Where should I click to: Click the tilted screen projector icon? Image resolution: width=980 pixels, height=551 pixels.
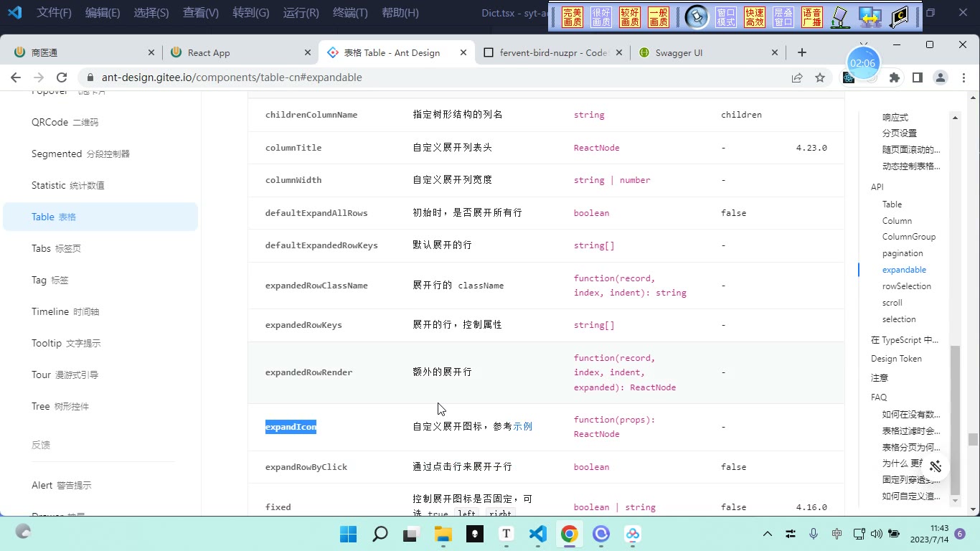840,17
